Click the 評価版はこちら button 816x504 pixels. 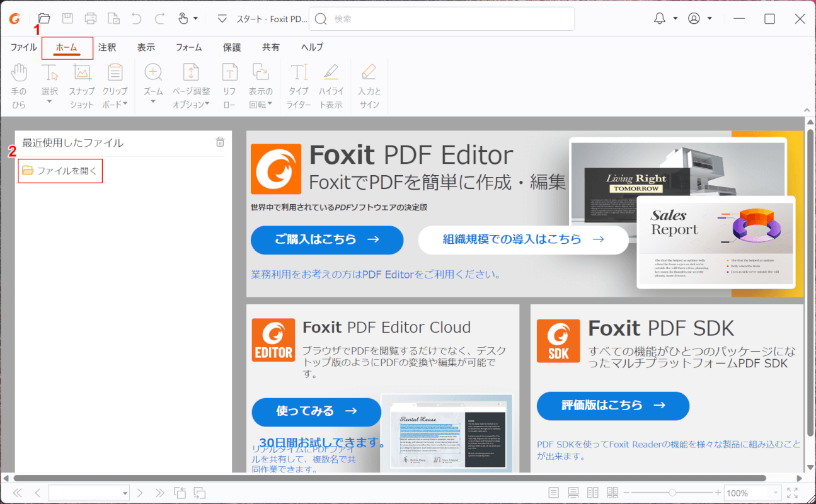point(613,406)
